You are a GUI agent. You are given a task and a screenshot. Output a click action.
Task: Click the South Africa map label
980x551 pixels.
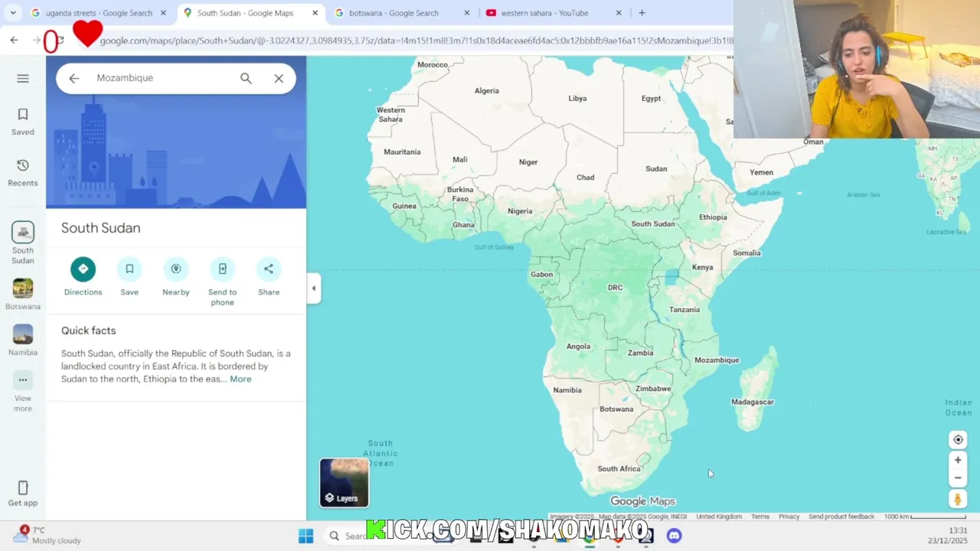point(619,468)
